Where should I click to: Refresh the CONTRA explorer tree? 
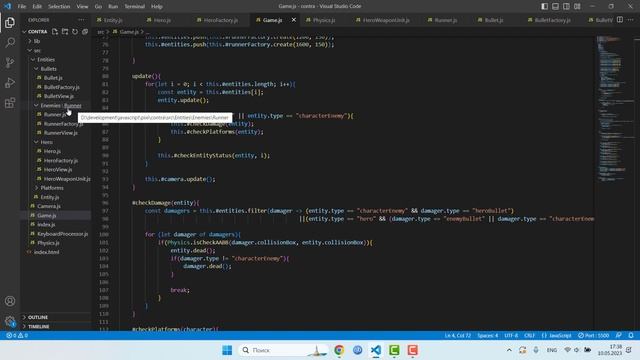[x=75, y=31]
